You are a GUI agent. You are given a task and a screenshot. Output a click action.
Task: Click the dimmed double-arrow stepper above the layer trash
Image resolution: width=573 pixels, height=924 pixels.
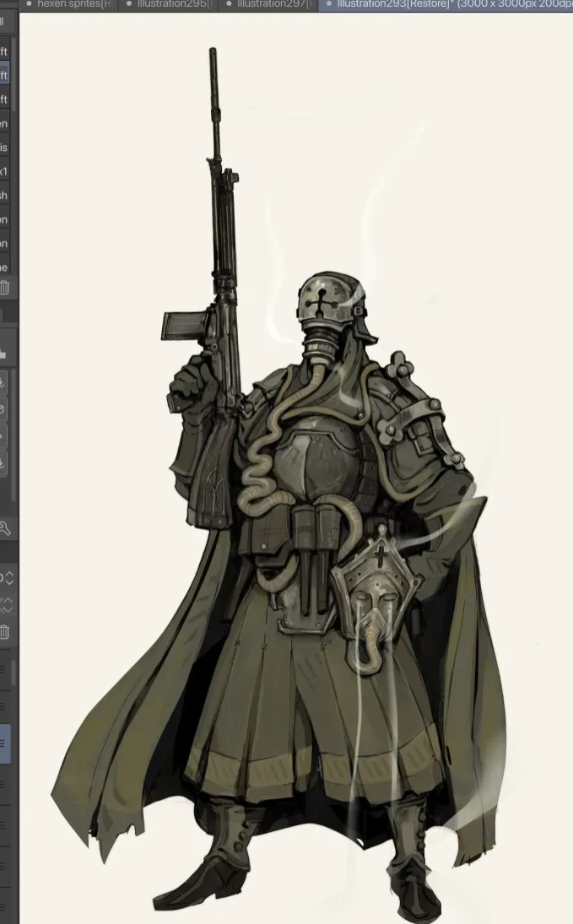[x=7, y=605]
